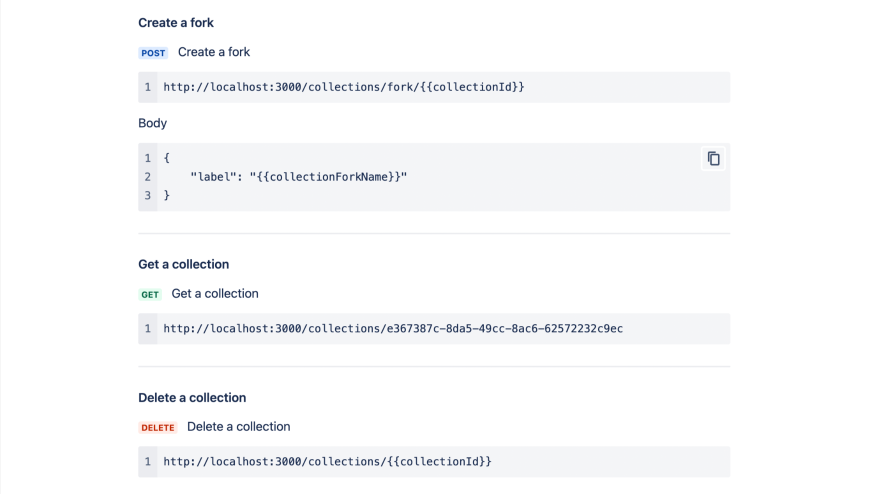Viewport: 870px width, 494px height.
Task: Click the Delete a collection request name
Action: (x=238, y=427)
